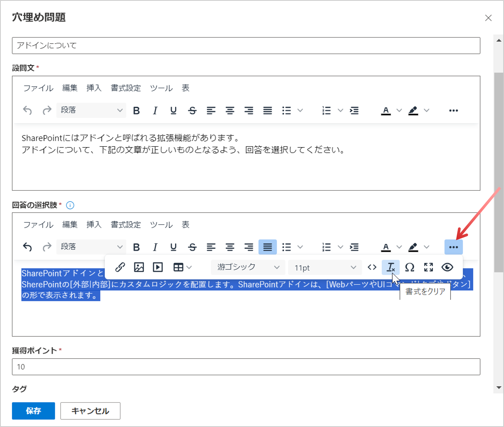The height and width of the screenshot is (427, 504).
Task: Open 編集 menu in 設問文 editor
Action: [x=70, y=88]
